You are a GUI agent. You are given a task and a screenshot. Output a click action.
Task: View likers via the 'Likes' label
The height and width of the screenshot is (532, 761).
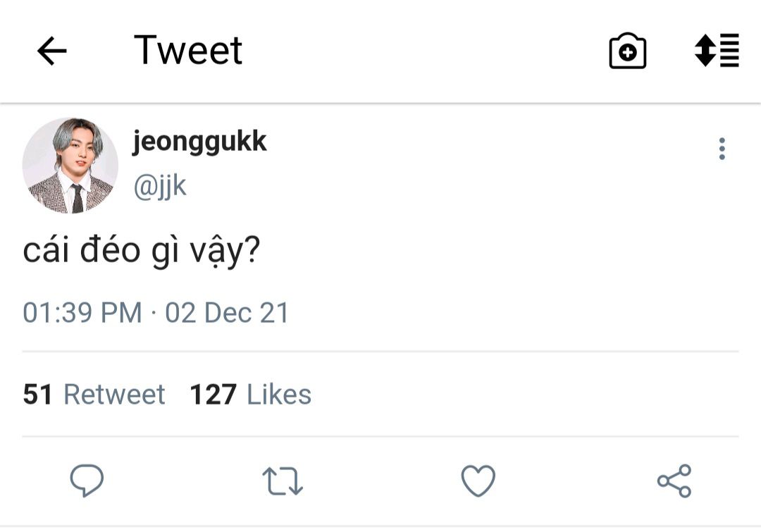point(279,395)
